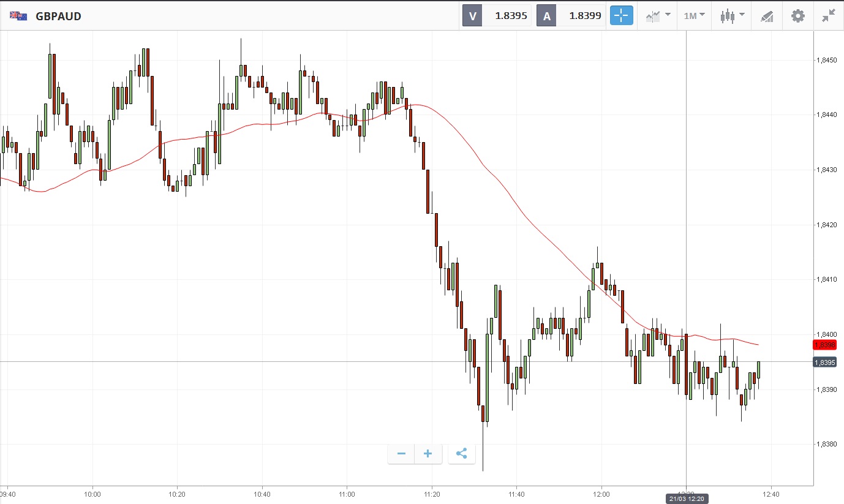Image resolution: width=844 pixels, height=504 pixels.
Task: Click the 21/03 12:20 crosshair time label
Action: (686, 499)
